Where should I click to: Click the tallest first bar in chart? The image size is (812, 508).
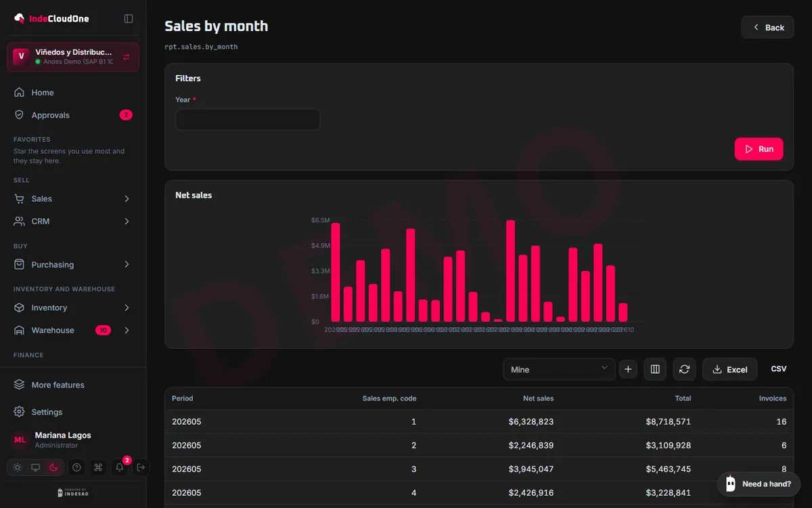336,272
